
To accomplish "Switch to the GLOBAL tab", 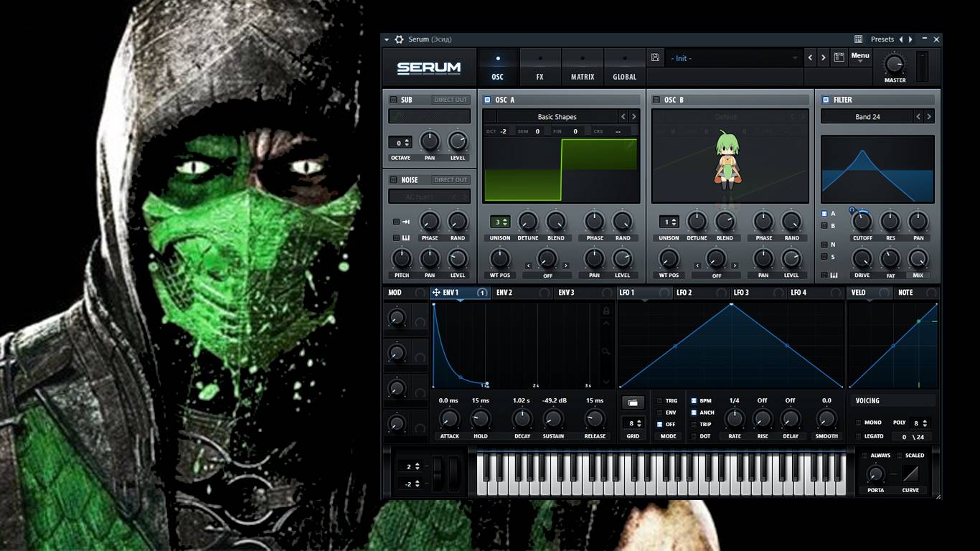I will pyautogui.click(x=625, y=68).
